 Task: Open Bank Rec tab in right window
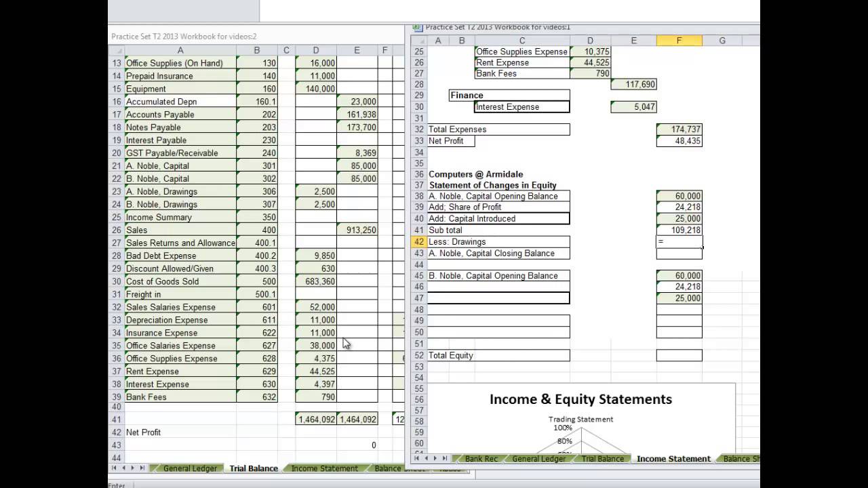point(481,459)
